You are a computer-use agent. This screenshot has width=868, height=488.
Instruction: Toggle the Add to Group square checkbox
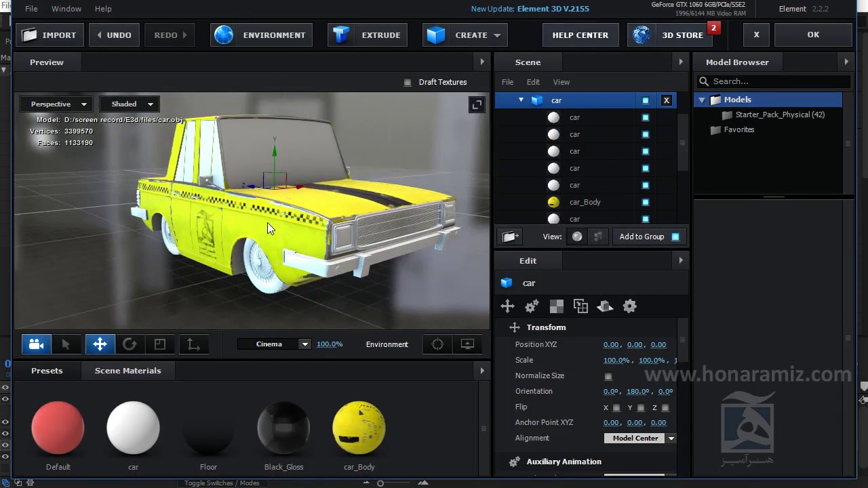675,237
